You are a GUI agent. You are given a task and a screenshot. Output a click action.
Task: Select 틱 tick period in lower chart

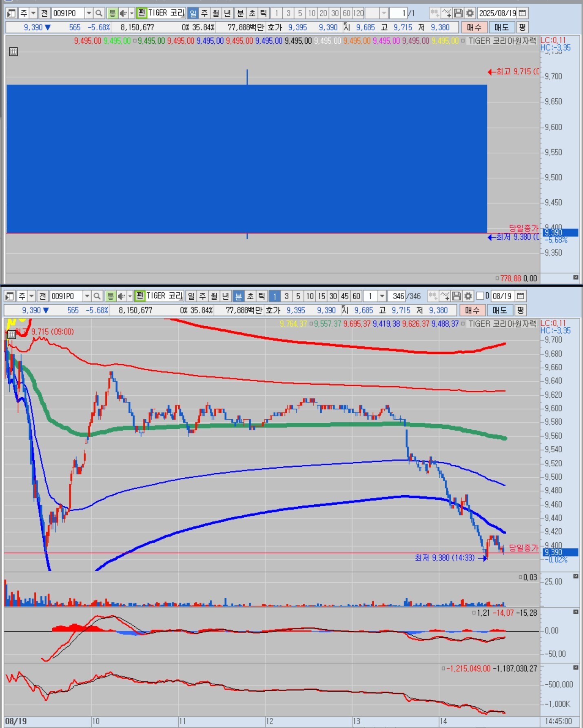(262, 296)
